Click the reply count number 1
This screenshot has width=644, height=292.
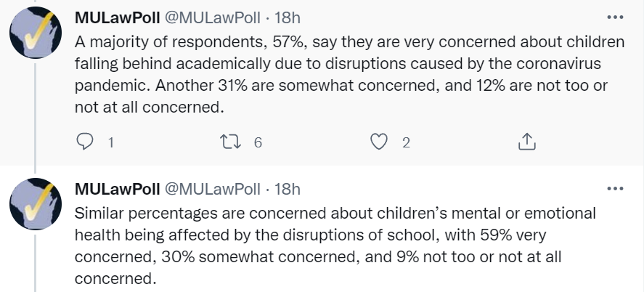pos(110,142)
